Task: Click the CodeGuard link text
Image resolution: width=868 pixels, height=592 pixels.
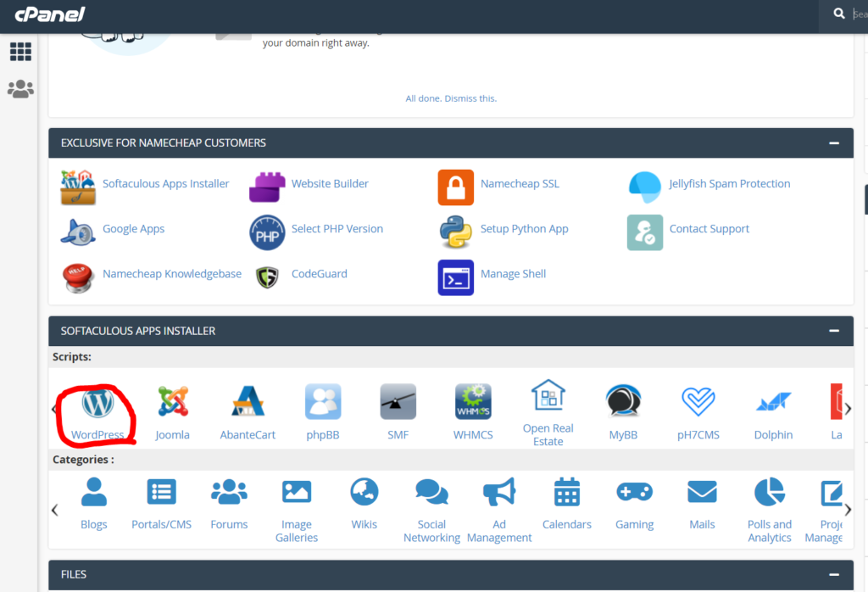Action: point(320,274)
